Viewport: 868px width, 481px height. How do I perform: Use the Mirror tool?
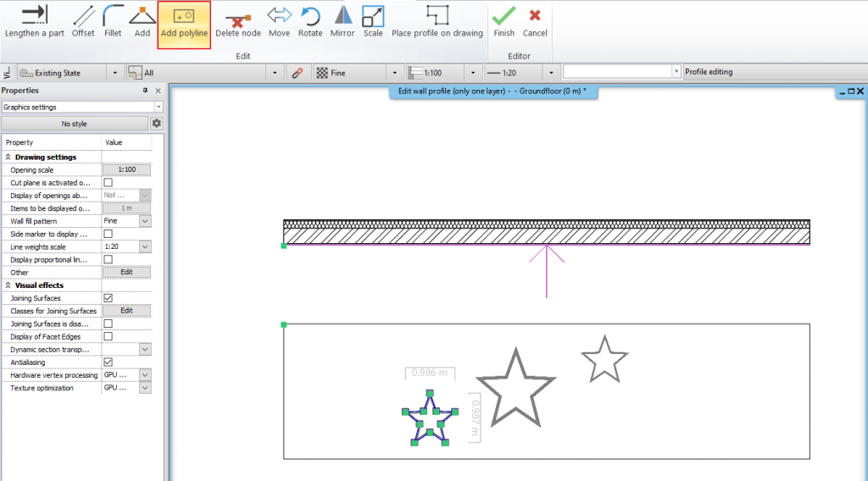click(x=342, y=22)
